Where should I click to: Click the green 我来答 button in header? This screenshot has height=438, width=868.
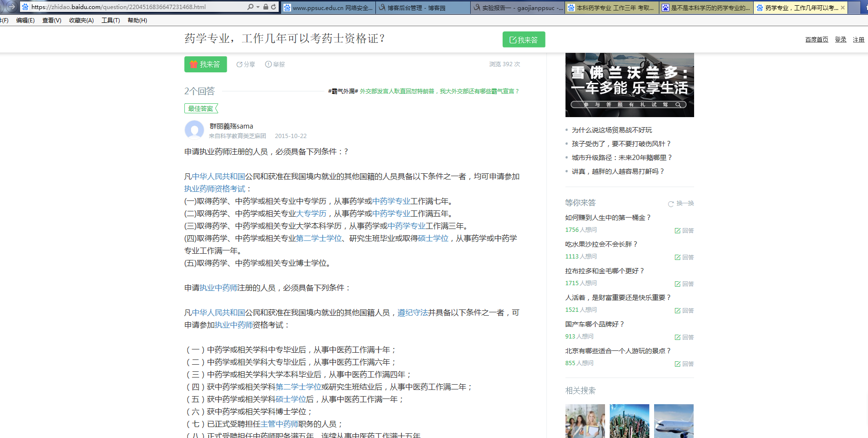[x=524, y=40]
